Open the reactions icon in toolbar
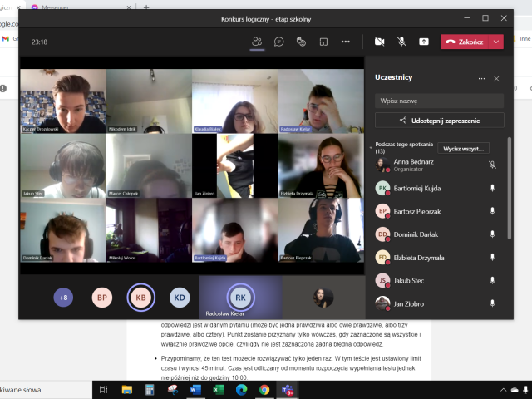The width and height of the screenshot is (532, 399). click(x=301, y=42)
